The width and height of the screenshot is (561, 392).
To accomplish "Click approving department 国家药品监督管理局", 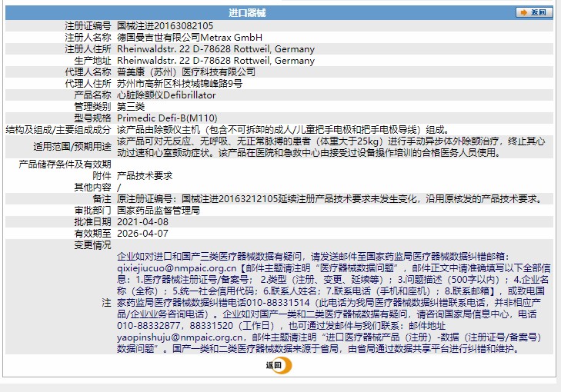I will tap(159, 210).
